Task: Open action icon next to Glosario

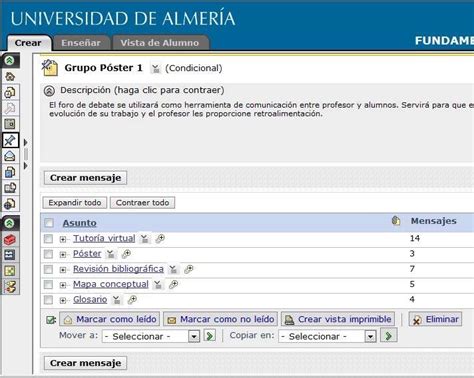Action: pos(116,300)
